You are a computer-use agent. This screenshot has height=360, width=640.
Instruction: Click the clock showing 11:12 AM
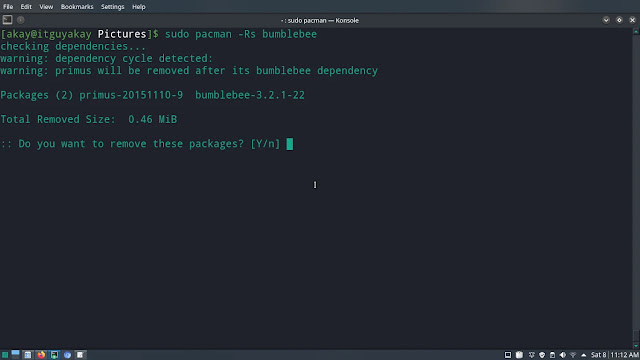pyautogui.click(x=624, y=355)
